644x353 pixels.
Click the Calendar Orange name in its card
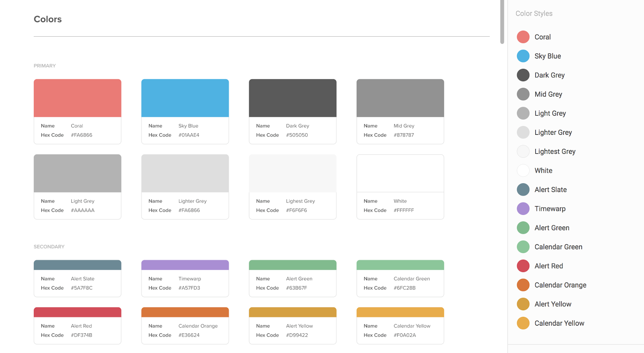(x=198, y=326)
